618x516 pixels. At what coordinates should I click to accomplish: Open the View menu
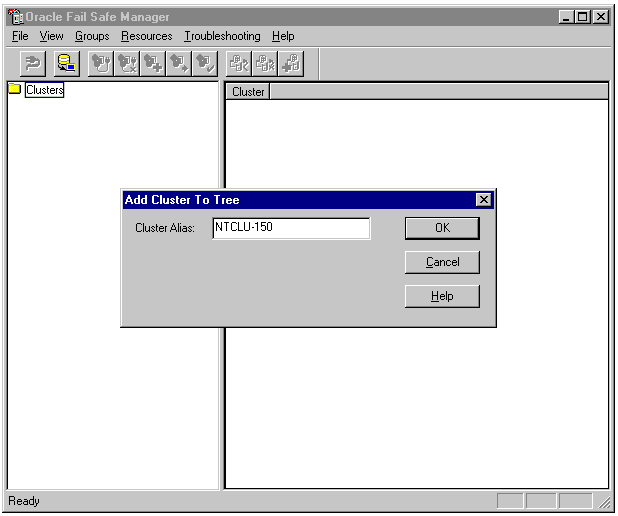pyautogui.click(x=51, y=36)
